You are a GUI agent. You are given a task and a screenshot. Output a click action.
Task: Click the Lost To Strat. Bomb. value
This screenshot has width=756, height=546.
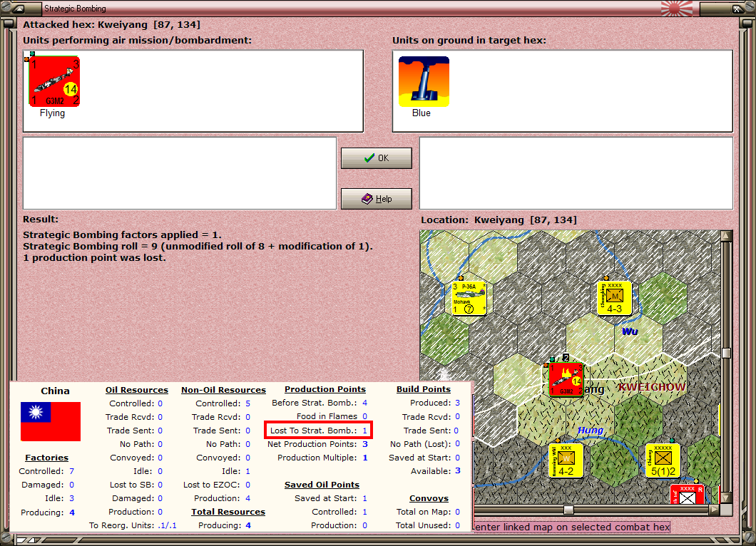click(365, 431)
